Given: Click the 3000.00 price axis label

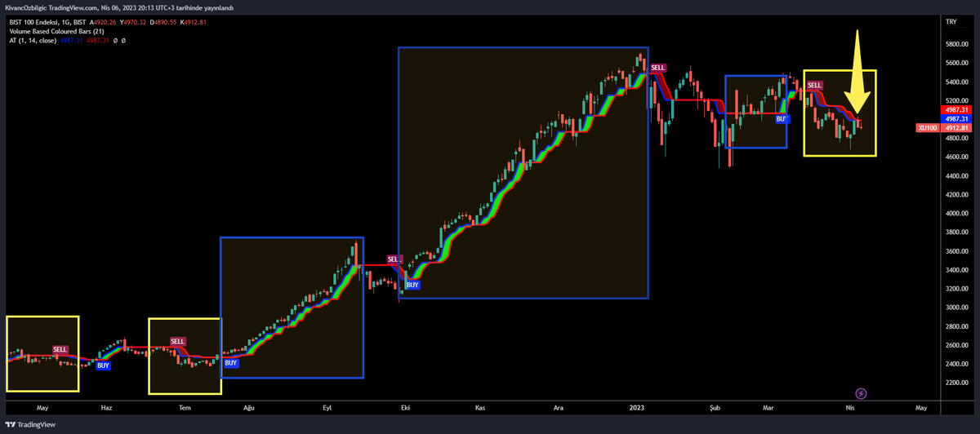Looking at the screenshot, I should (956, 308).
